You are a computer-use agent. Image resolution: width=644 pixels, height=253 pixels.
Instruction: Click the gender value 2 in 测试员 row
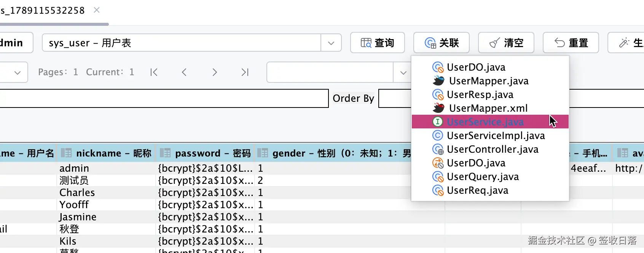pyautogui.click(x=260, y=180)
